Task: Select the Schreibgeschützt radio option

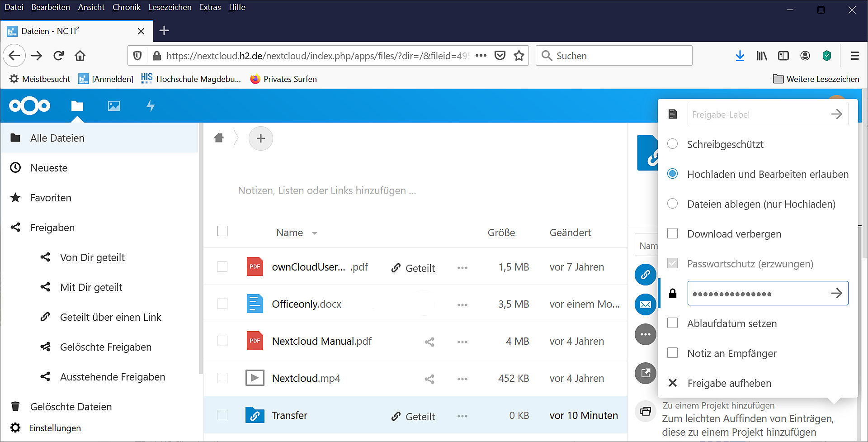Action: tap(673, 144)
